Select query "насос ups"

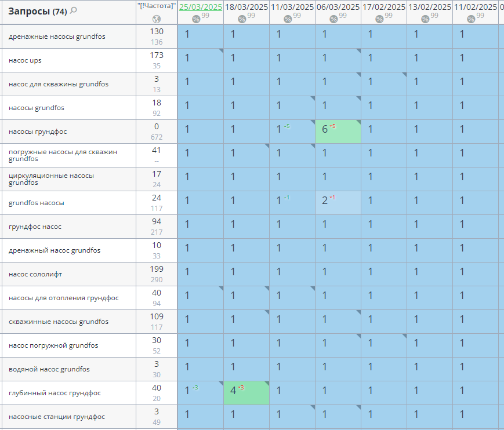point(25,60)
